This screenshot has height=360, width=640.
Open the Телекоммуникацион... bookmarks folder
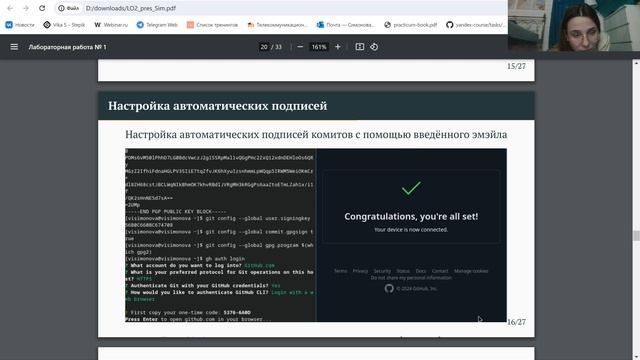coord(278,25)
